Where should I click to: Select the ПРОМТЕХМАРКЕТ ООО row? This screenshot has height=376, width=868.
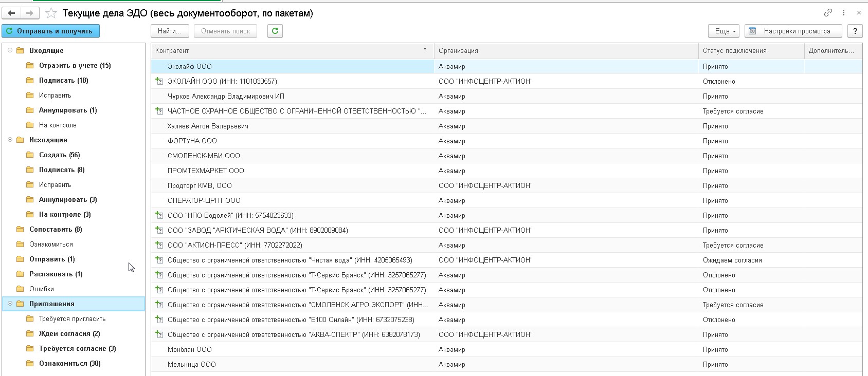coord(507,171)
